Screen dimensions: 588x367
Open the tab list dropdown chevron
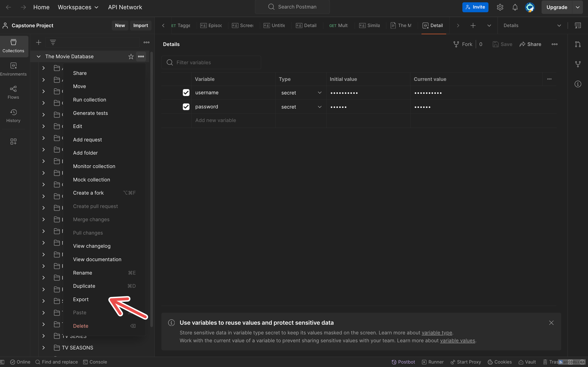click(489, 25)
